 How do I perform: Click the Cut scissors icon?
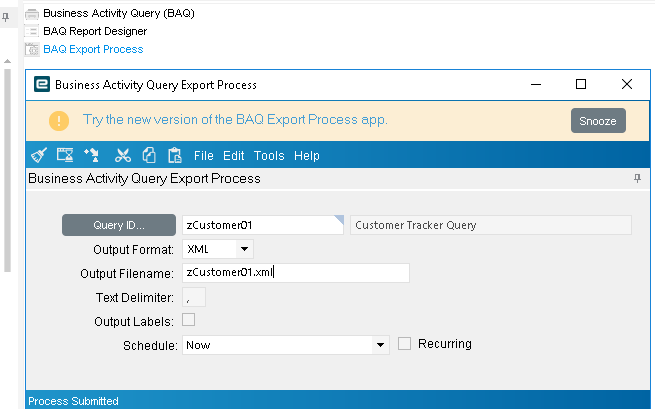[x=123, y=155]
